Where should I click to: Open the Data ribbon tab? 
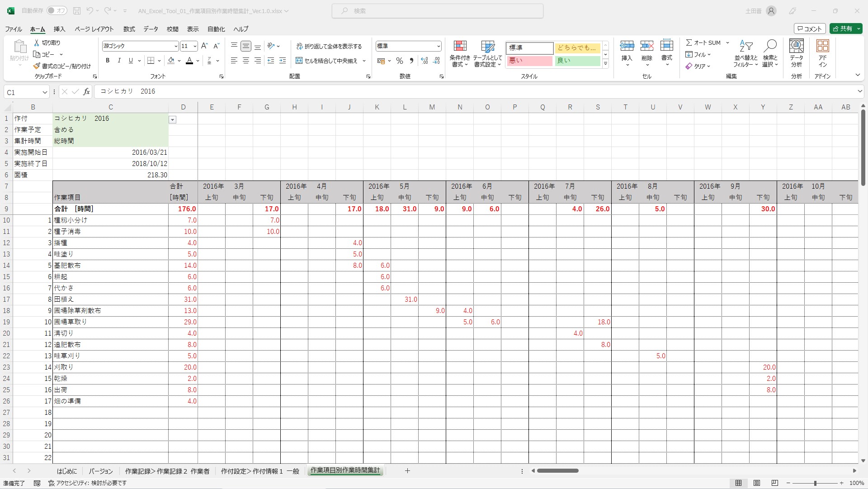(151, 29)
